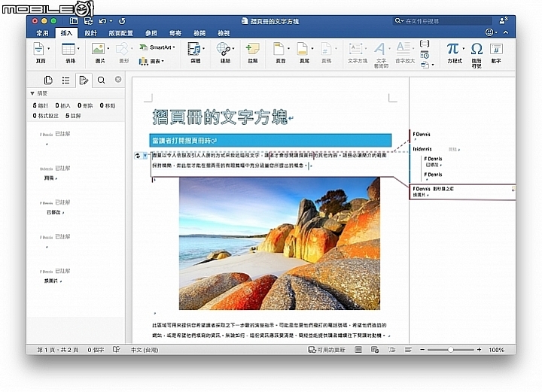Click the 0 個字 word count
The width and height of the screenshot is (542, 392).
click(x=96, y=350)
